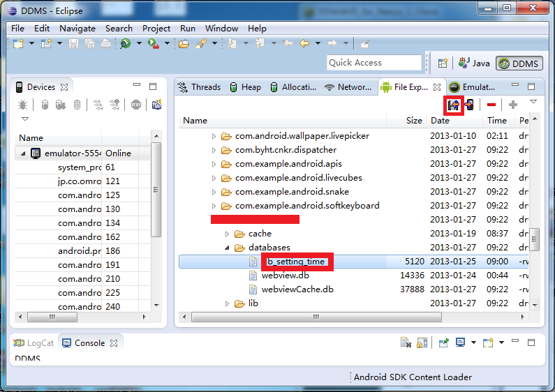Click Update Threads icon in Devices panel
Viewport: 555px width, 392px height.
coord(98,105)
